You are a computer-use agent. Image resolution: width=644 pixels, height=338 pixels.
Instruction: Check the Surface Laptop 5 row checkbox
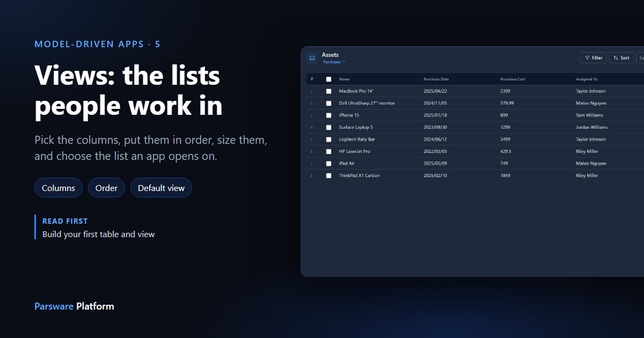point(329,127)
